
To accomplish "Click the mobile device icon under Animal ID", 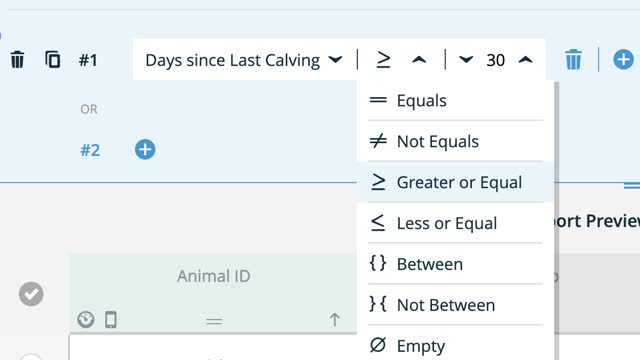I will 111,319.
